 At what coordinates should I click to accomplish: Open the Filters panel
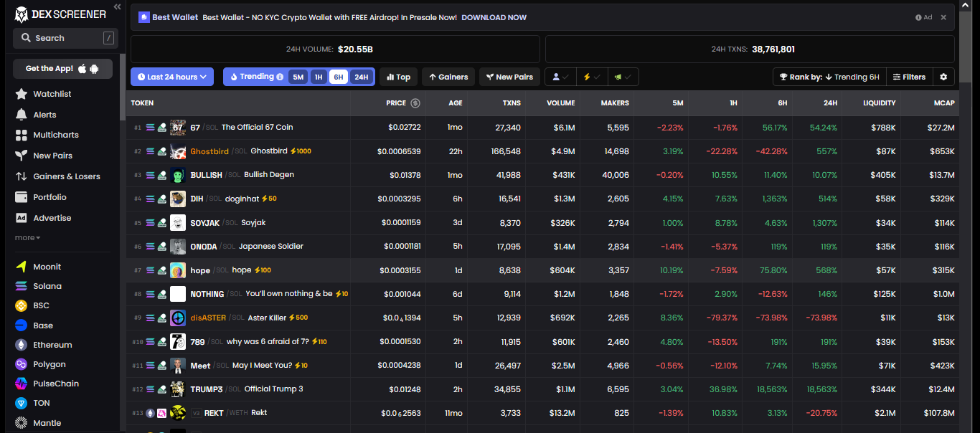tap(909, 77)
